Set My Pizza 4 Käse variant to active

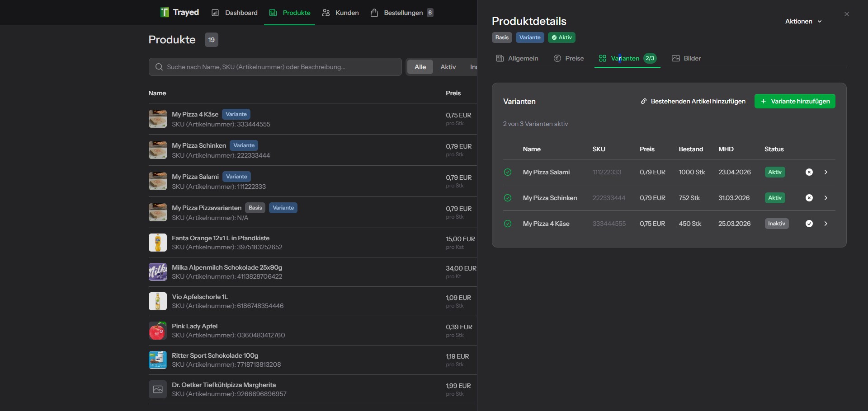(809, 224)
